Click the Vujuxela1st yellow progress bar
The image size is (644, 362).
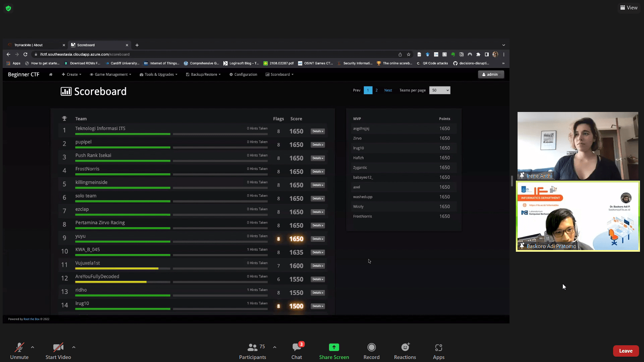(x=116, y=268)
